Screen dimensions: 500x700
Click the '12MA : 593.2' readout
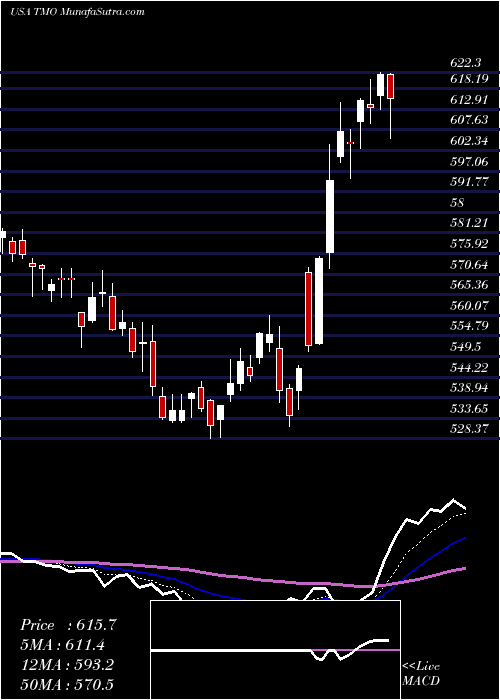67,665
